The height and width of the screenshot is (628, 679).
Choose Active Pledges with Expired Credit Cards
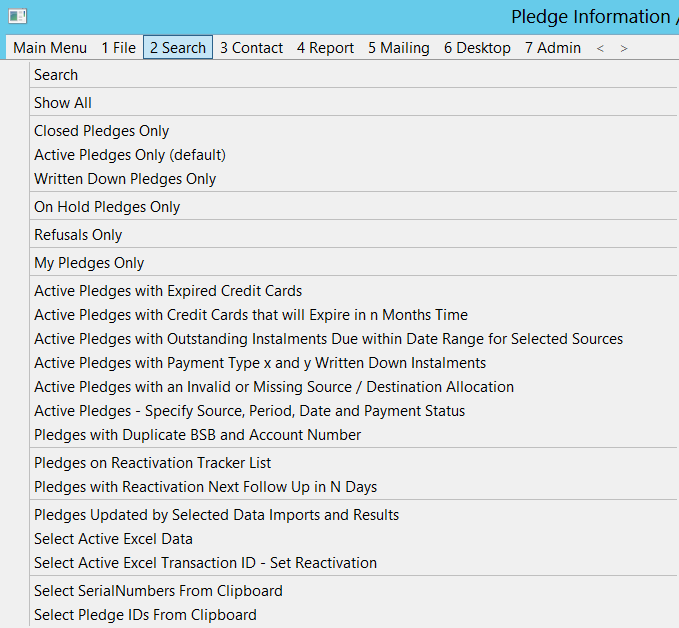click(x=168, y=291)
